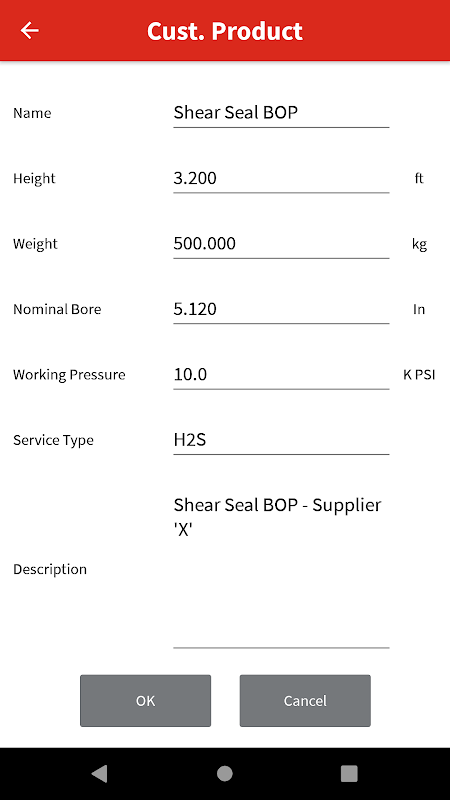The image size is (450, 800).
Task: Focus the Working Pressure field 10.0
Action: click(281, 374)
